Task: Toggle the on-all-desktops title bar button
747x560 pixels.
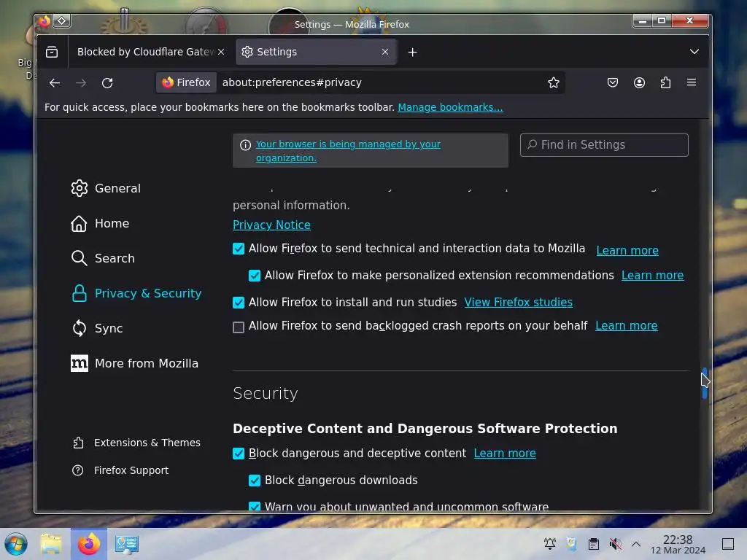Action: tap(62, 21)
